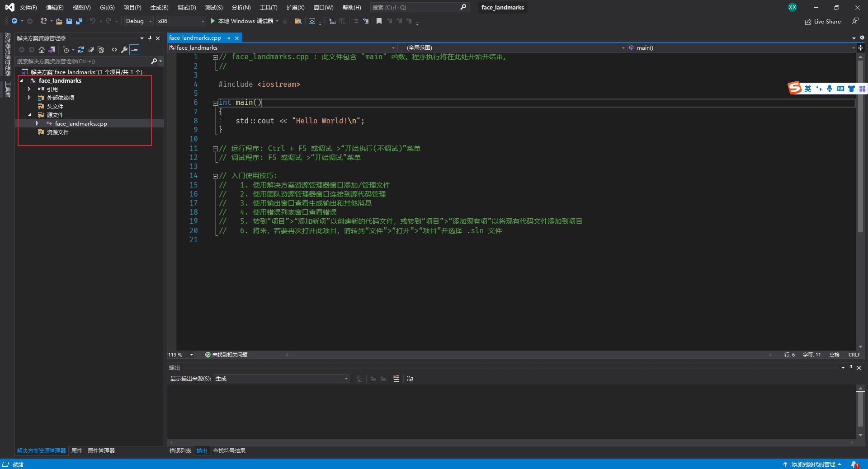Toggle auto-hide pin on Solution Explorer panel
Viewport: 868px width, 469px height.
tap(150, 38)
